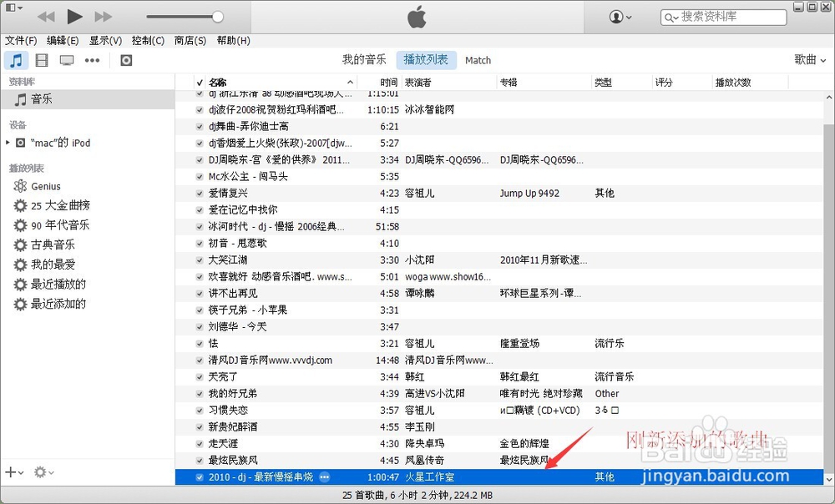Open the add playlist dropdown at bottom left

click(x=13, y=473)
